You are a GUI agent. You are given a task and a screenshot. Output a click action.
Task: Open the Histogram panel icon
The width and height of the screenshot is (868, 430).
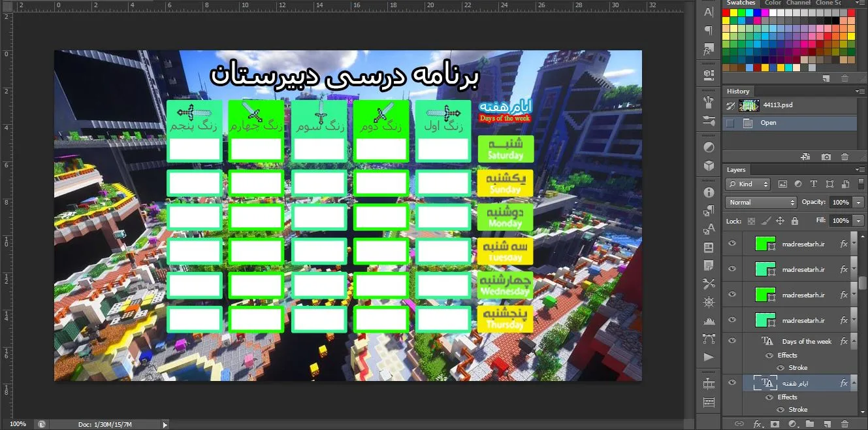(709, 321)
